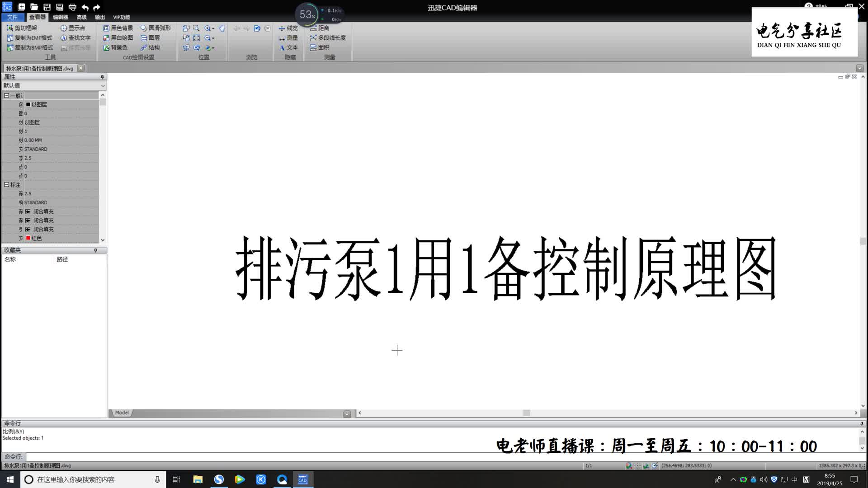Click the New file icon in title bar
The height and width of the screenshot is (488, 868).
tap(21, 7)
